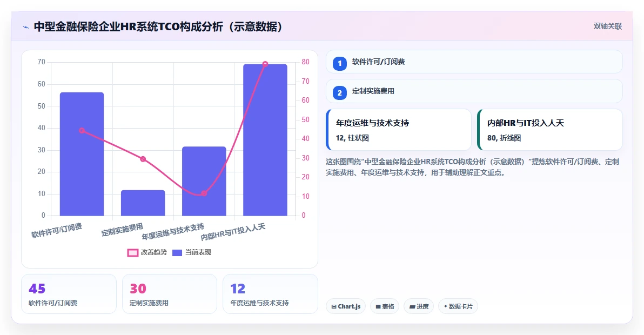Open the 内部HR与IT投入人天 info card
644x335 pixels.
pyautogui.click(x=550, y=130)
